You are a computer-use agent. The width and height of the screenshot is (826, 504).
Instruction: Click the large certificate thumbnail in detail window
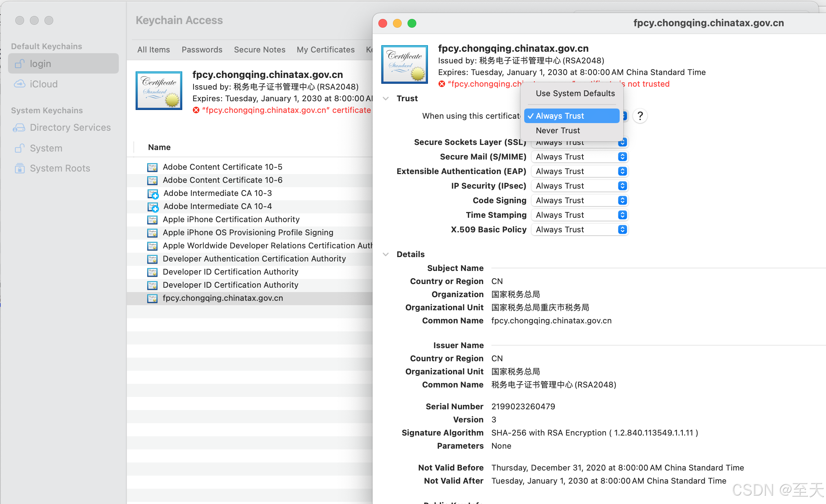(404, 64)
